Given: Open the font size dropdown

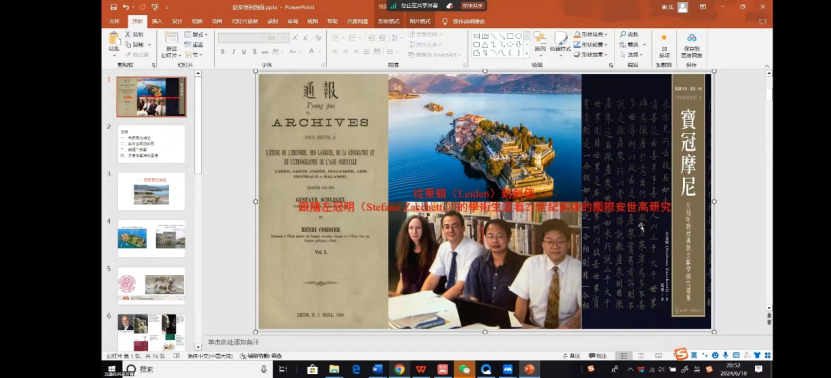Looking at the screenshot, I should click(x=286, y=38).
